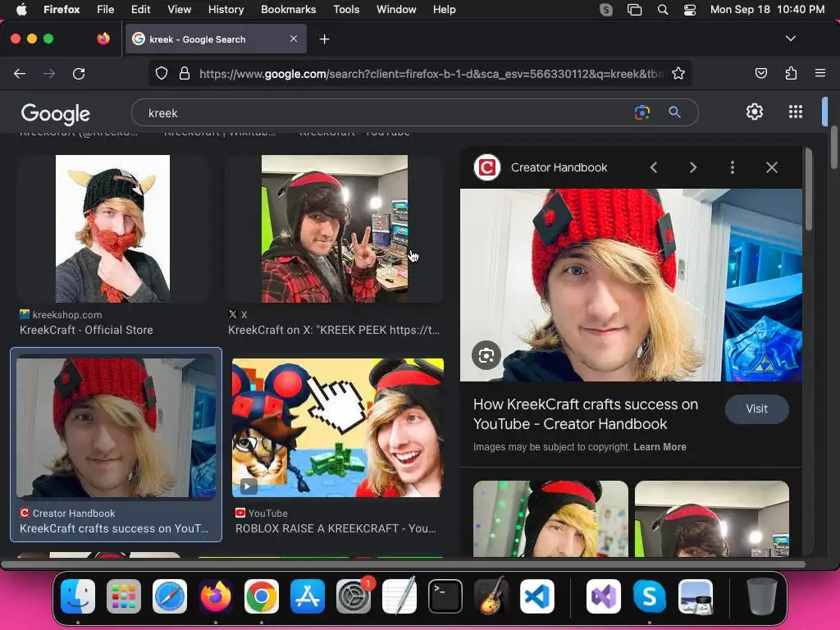Go to the Google logo homepage
This screenshot has height=630, width=840.
pos(56,113)
